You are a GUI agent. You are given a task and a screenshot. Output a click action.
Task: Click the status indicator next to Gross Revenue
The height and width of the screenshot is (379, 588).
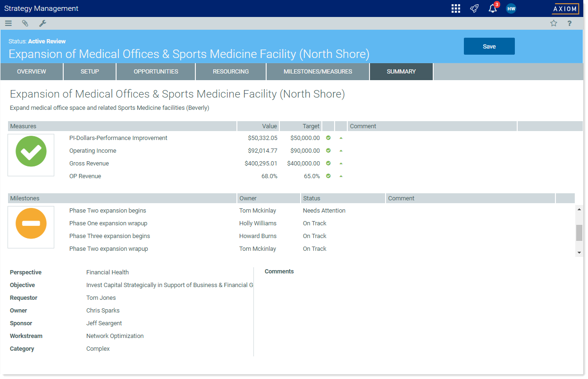[328, 163]
